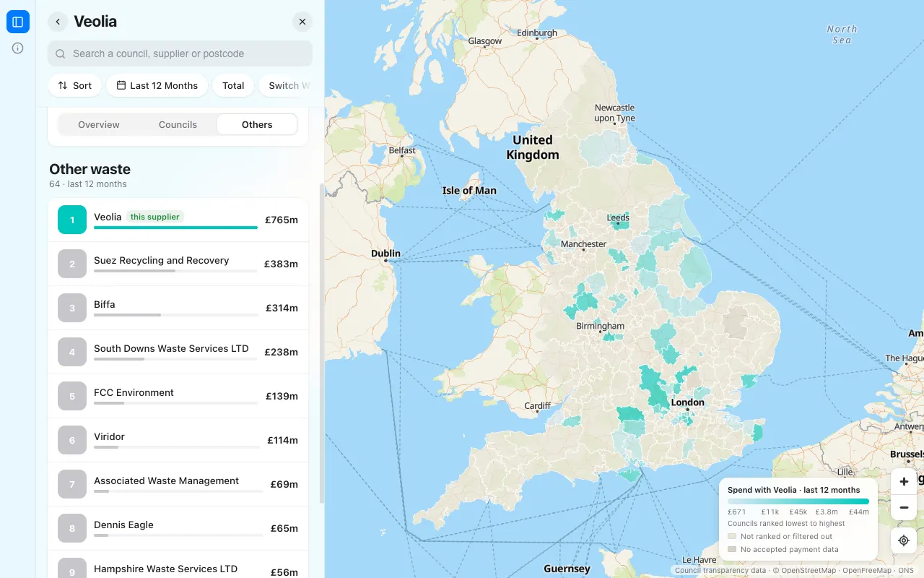The width and height of the screenshot is (924, 578).
Task: Click the rank 5 badge for FCC Environment
Action: click(x=72, y=396)
